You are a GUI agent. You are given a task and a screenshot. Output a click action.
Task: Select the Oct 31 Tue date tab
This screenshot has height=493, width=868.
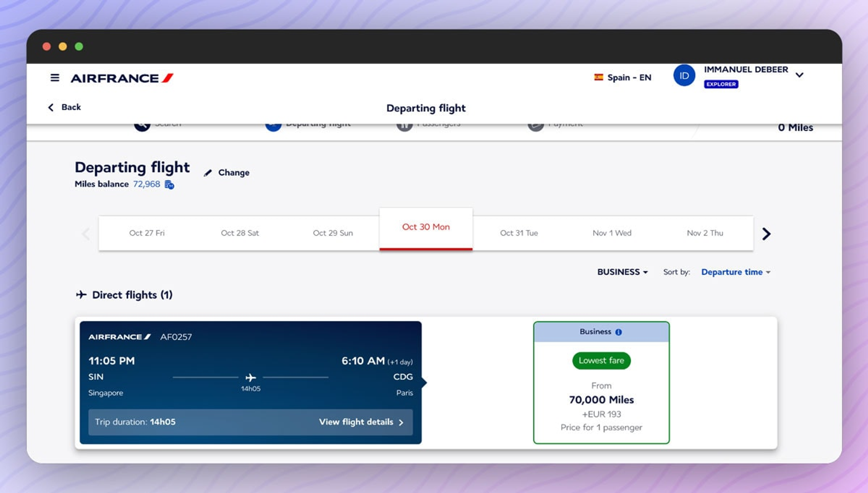519,233
